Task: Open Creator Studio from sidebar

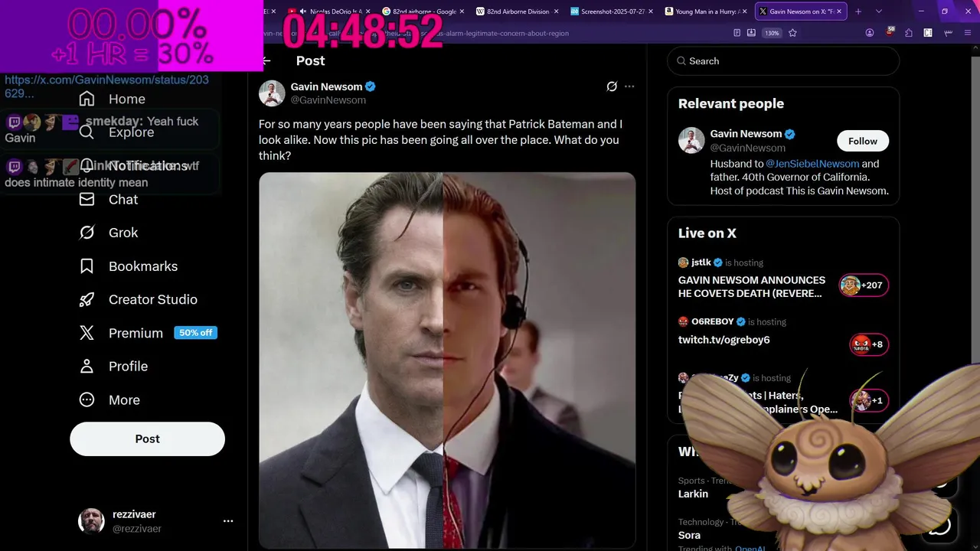Action: [x=139, y=299]
